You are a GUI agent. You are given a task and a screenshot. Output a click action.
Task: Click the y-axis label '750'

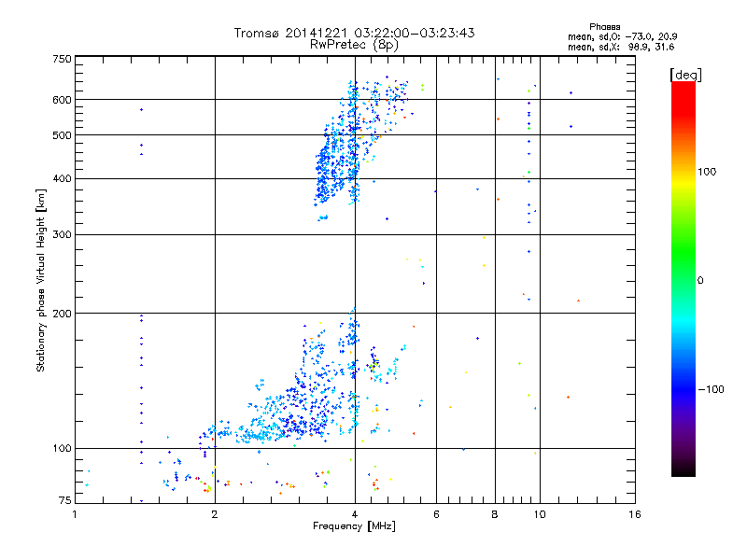[62, 59]
